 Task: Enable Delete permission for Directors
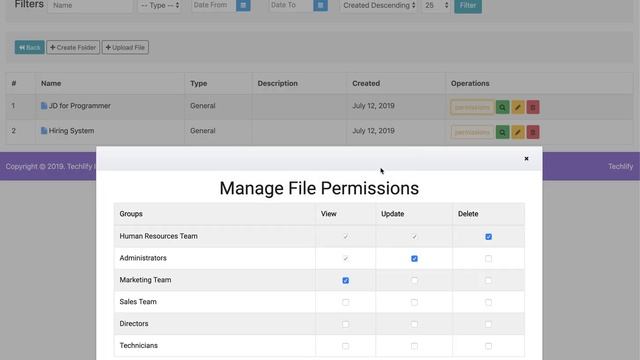coord(489,324)
